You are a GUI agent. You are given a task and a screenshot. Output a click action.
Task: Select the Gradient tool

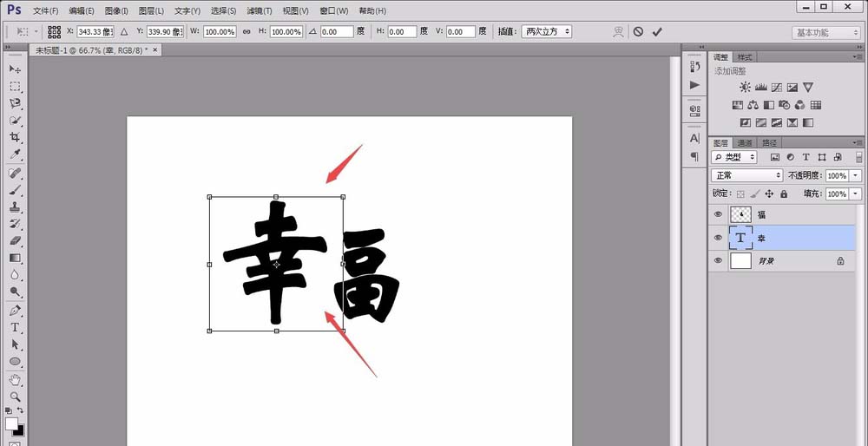click(x=15, y=258)
